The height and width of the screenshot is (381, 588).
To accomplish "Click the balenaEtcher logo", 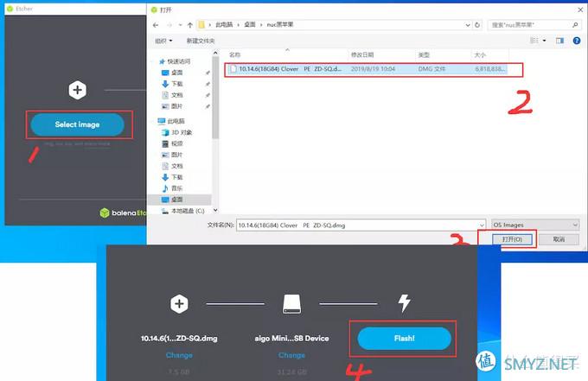I will 122,213.
